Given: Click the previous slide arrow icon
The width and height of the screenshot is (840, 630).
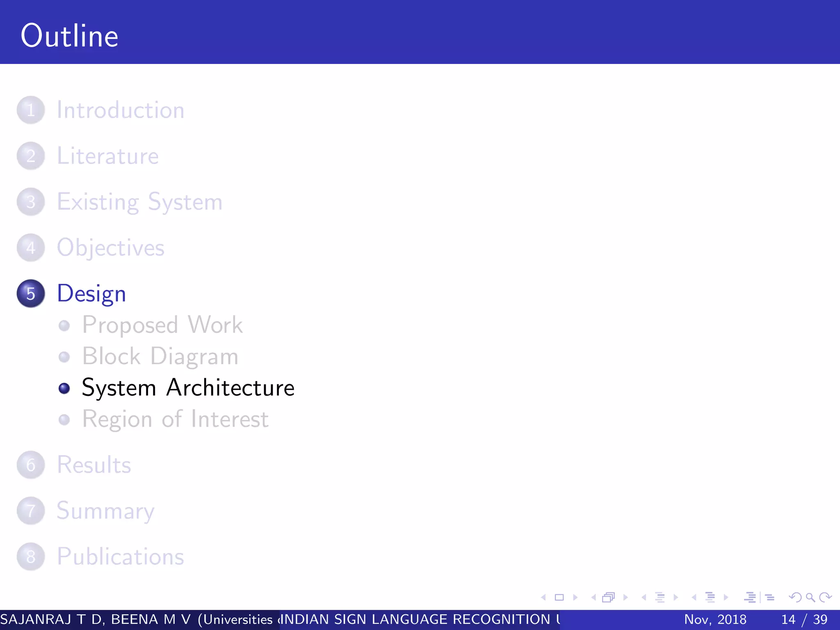Looking at the screenshot, I should click(543, 598).
